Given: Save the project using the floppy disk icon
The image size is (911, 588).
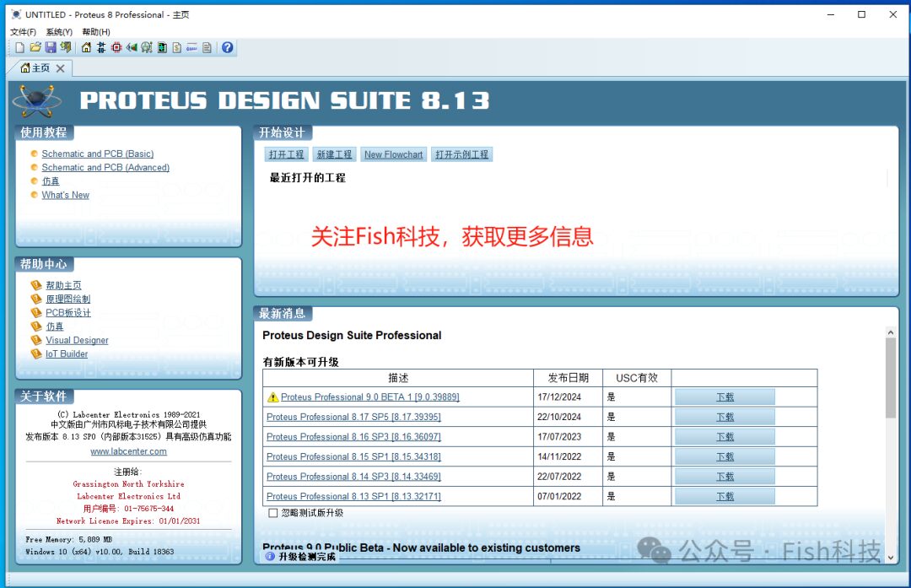Looking at the screenshot, I should [51, 47].
